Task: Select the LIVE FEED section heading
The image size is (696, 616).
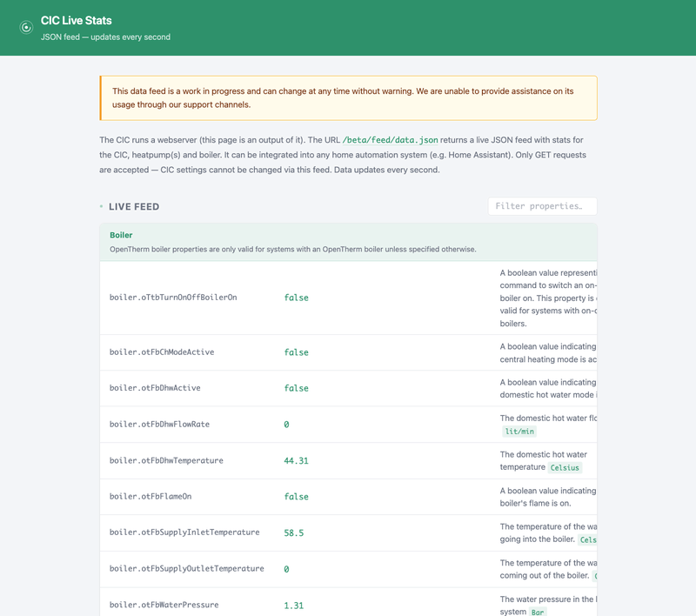Action: coord(134,207)
